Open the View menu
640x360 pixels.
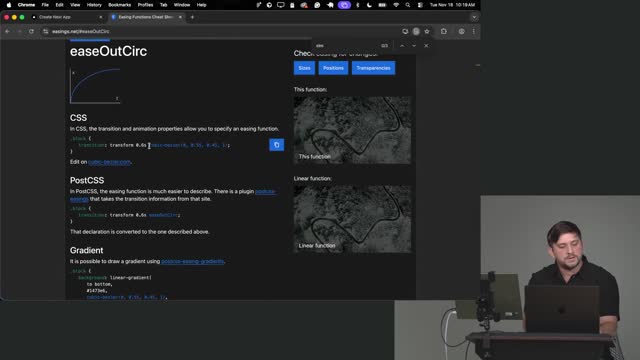click(75, 5)
